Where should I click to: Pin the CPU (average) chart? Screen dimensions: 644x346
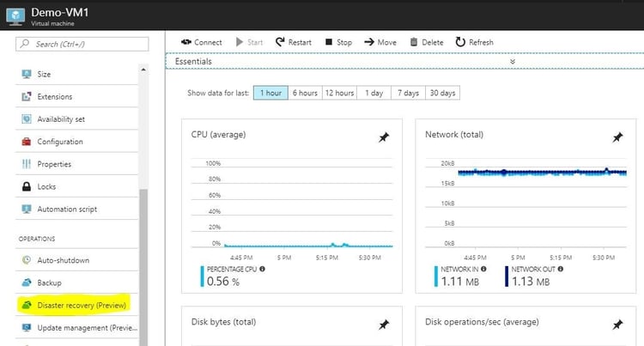[x=384, y=137]
